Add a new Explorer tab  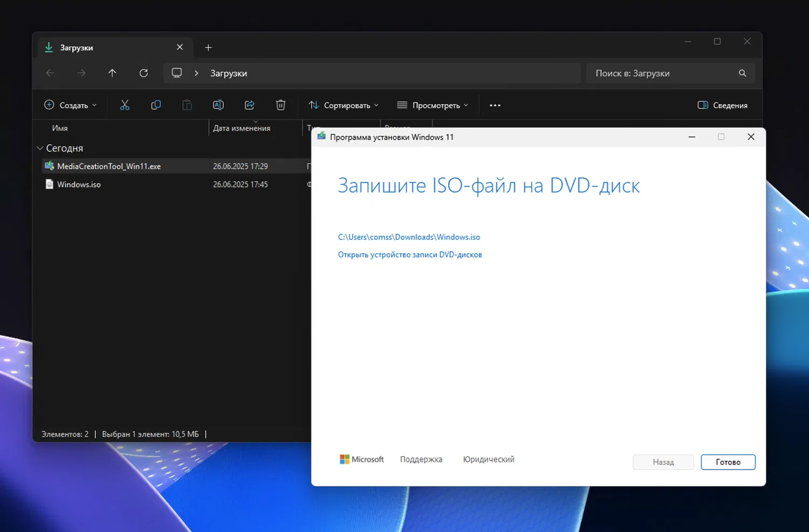coord(208,48)
